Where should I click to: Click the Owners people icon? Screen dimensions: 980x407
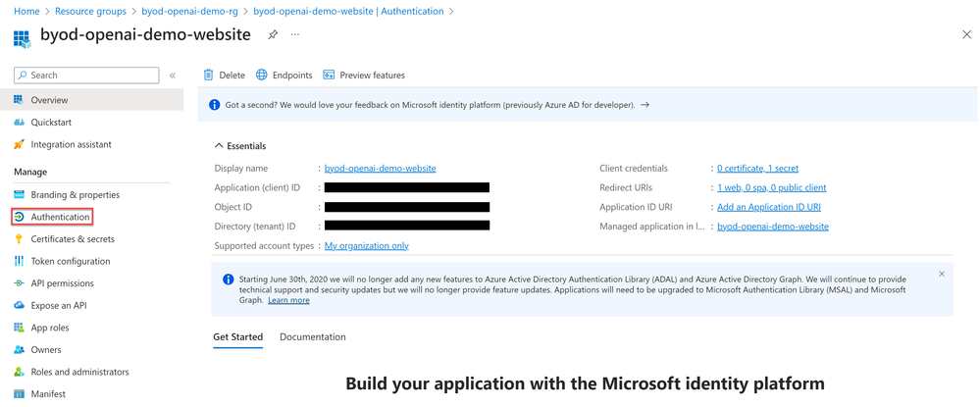click(19, 350)
